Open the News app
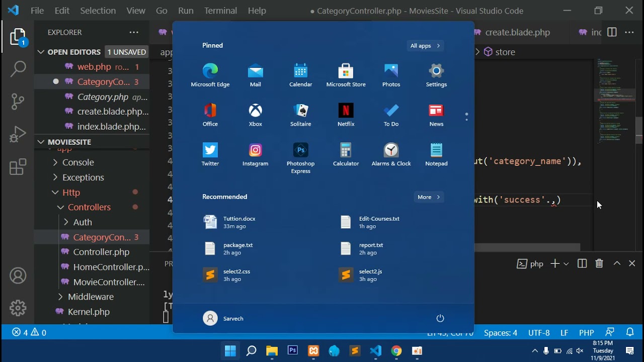The image size is (644, 362). tap(436, 115)
